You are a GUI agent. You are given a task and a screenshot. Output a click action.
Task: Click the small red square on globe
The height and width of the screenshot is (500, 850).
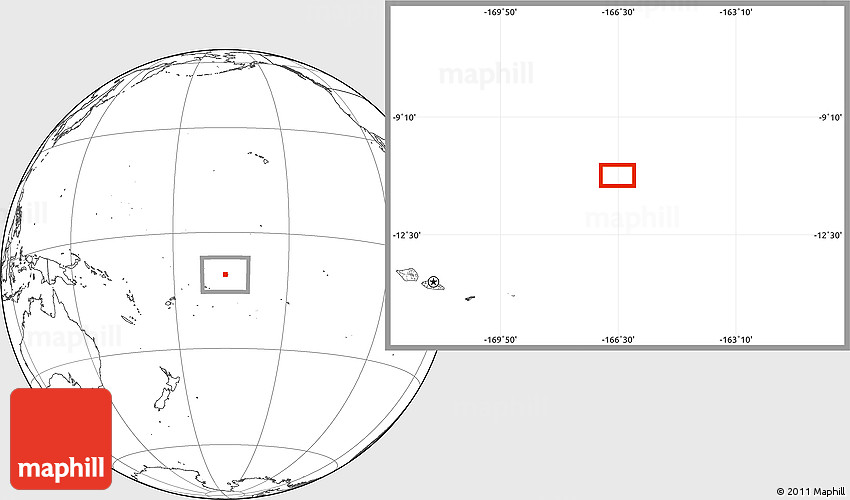(226, 274)
